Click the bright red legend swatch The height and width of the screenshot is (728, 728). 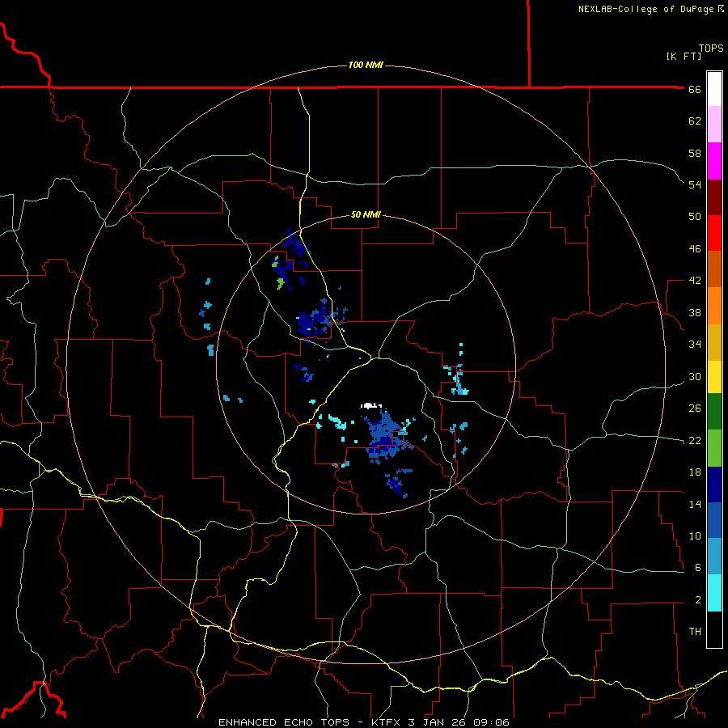pos(714,233)
